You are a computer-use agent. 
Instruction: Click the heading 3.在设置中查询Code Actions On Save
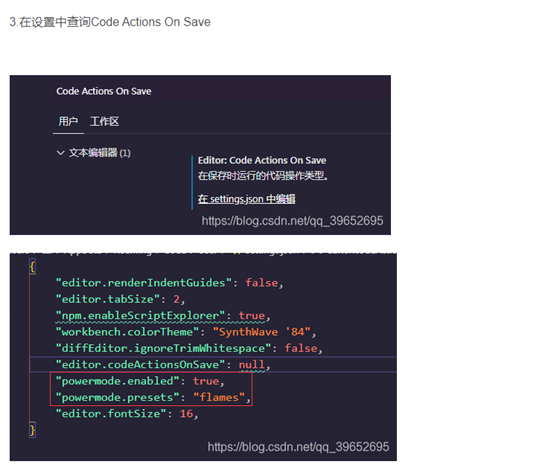[x=110, y=22]
